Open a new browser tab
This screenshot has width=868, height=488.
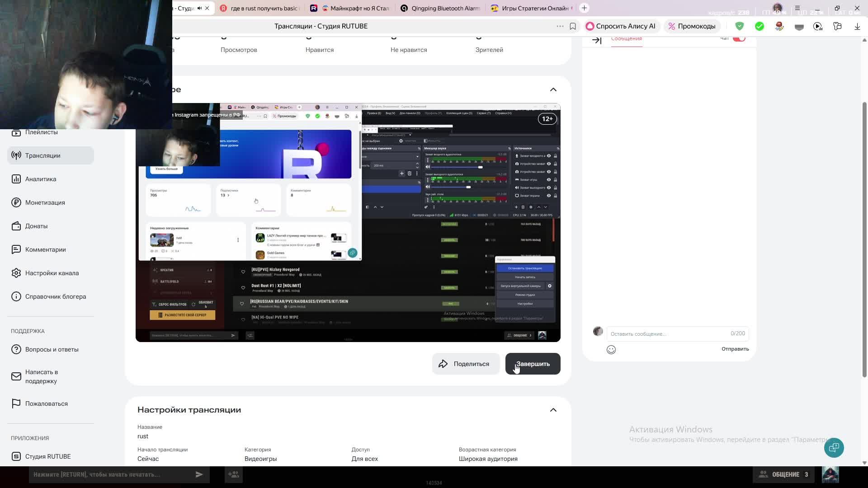[x=584, y=8]
